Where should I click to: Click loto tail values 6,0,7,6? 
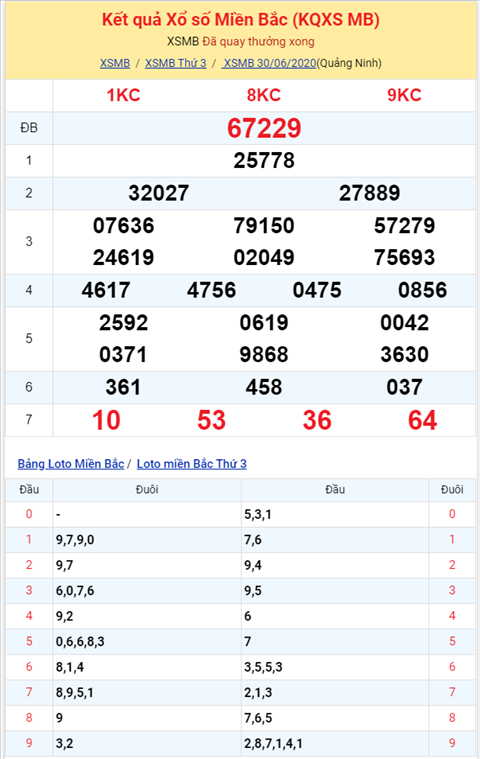point(75,591)
